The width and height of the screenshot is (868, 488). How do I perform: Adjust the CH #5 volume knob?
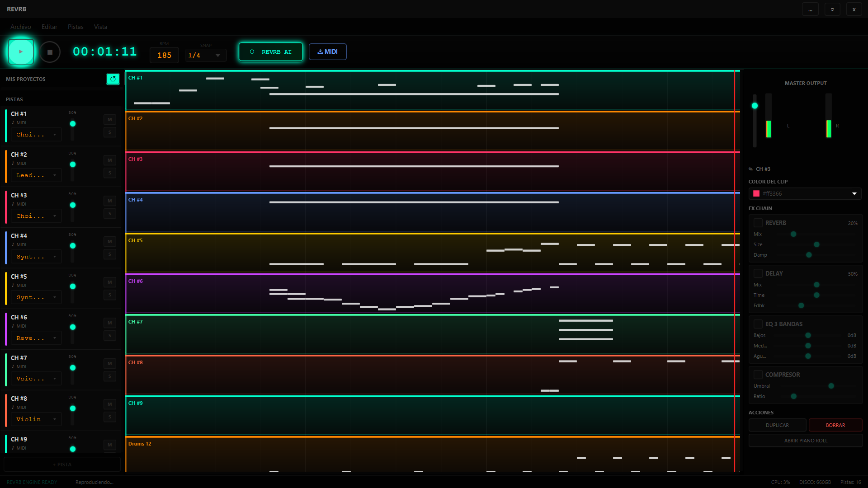pos(73,286)
